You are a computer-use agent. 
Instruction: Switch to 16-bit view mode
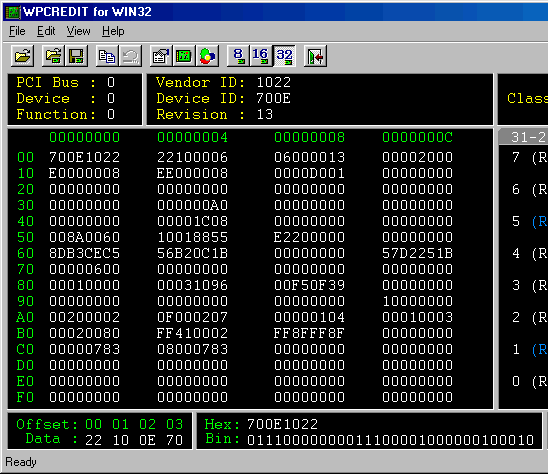pos(261,56)
